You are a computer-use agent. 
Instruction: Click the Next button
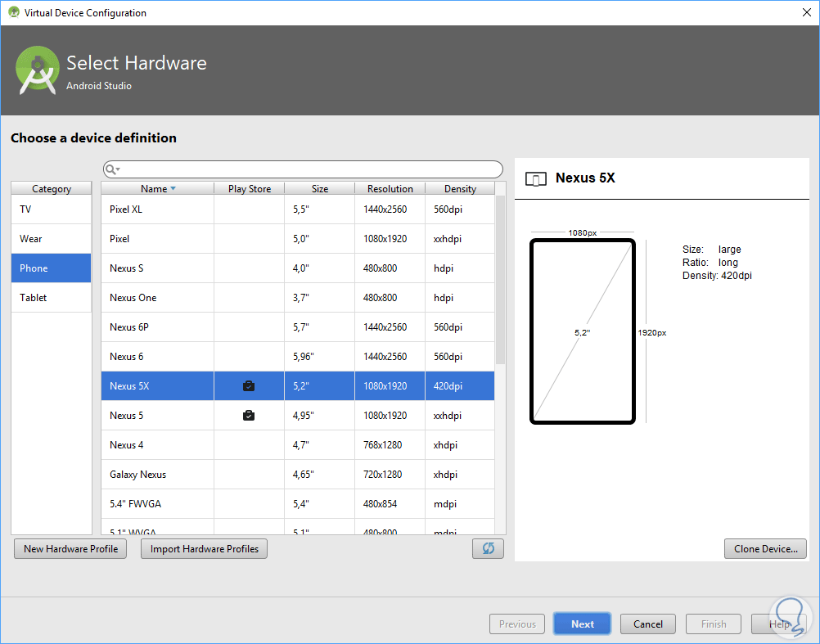[x=582, y=624]
